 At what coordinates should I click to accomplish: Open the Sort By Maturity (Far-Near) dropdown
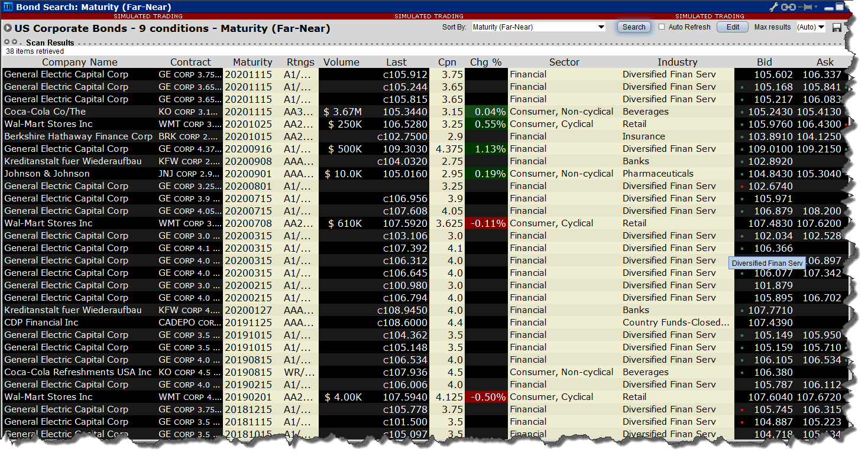pyautogui.click(x=538, y=27)
